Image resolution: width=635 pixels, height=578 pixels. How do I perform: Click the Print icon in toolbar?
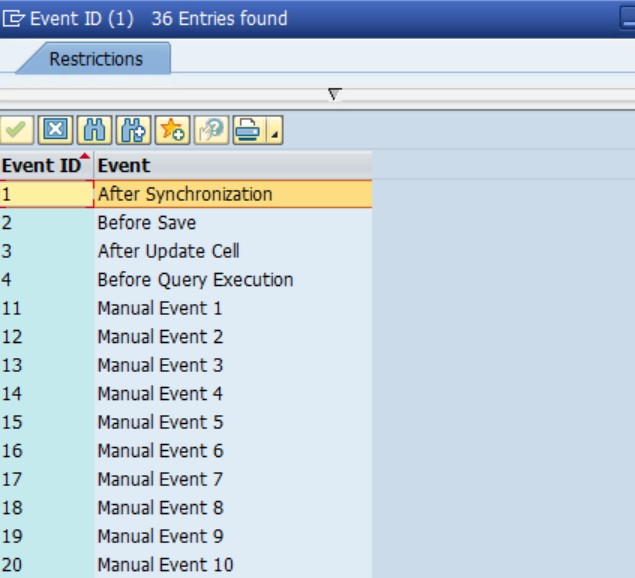(x=247, y=129)
